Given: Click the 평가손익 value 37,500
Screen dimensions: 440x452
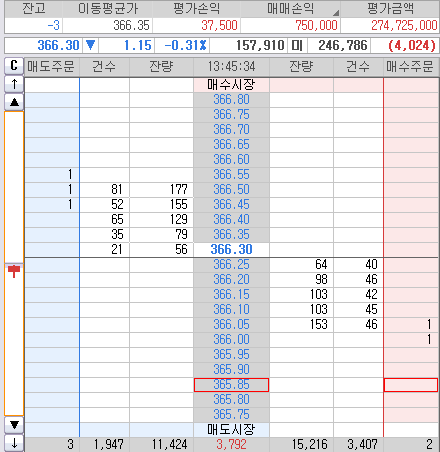Looking at the screenshot, I should click(x=219, y=25).
